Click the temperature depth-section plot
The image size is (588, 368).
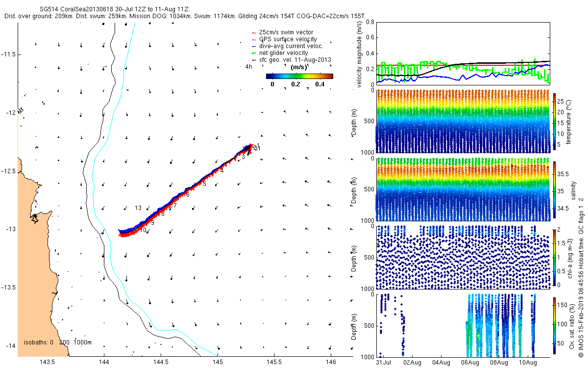pyautogui.click(x=463, y=121)
